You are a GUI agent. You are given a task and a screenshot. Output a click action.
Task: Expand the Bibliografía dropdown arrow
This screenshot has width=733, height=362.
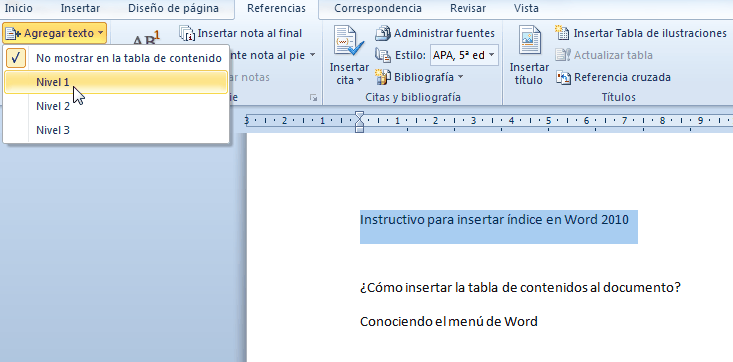point(460,77)
